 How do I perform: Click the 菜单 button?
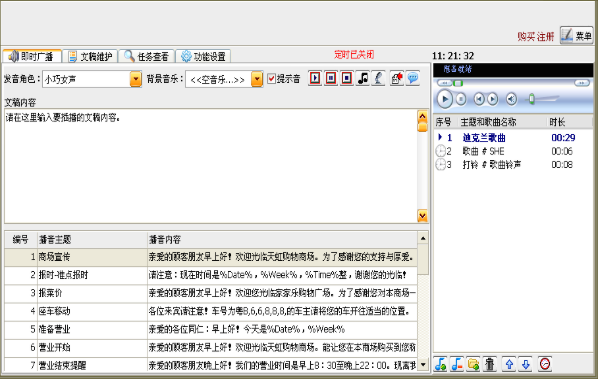click(577, 36)
